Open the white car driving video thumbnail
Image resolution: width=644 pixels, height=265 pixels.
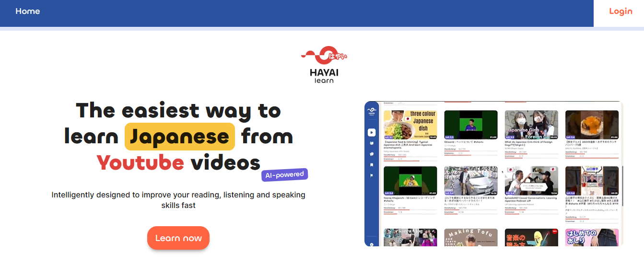pyautogui.click(x=471, y=181)
